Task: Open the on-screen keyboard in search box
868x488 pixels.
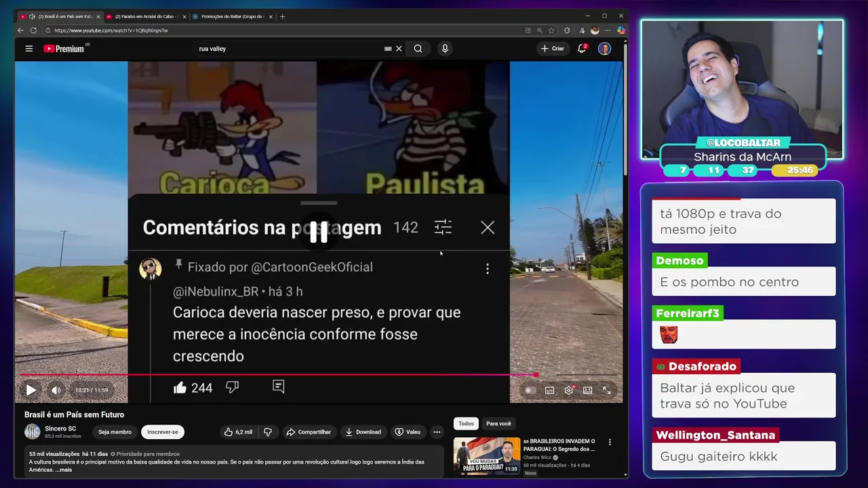Action: tap(388, 49)
